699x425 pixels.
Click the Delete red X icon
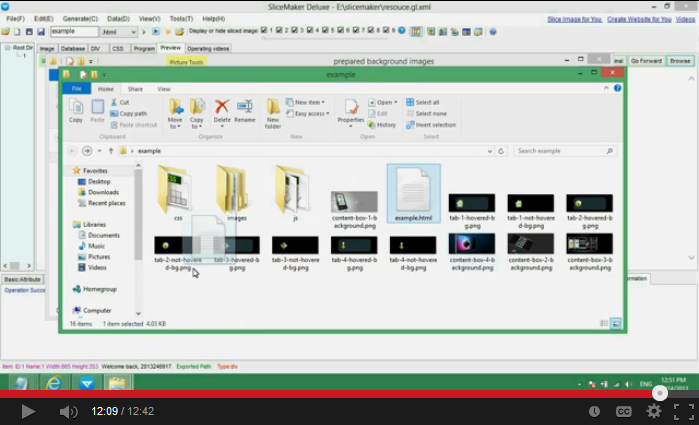[222, 107]
